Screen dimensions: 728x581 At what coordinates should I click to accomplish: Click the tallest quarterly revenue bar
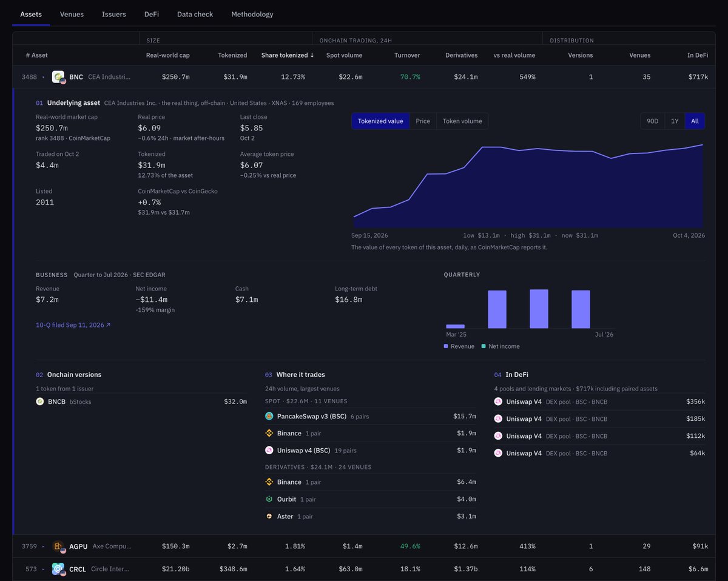coord(539,309)
